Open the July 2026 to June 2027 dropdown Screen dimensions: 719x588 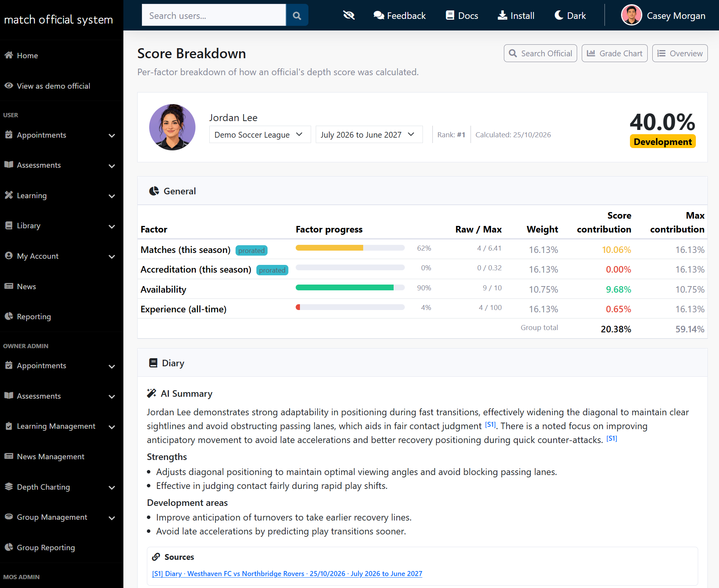369,135
